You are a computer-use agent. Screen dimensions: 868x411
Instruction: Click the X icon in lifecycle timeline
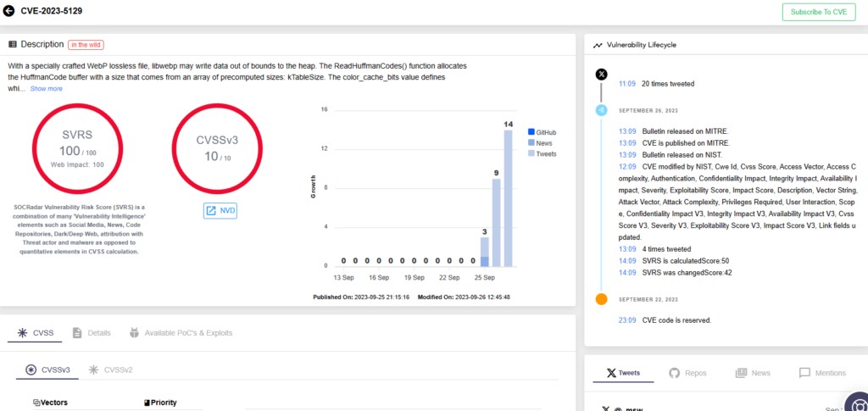click(601, 75)
